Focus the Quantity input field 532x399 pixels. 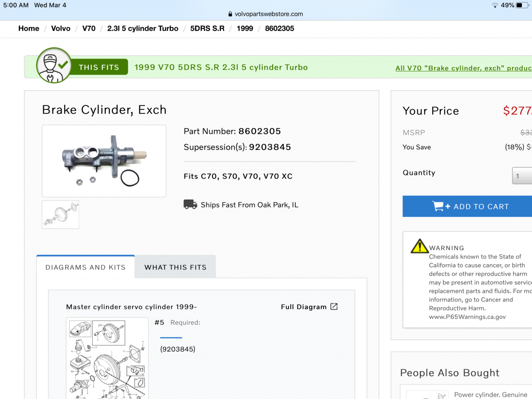click(523, 176)
